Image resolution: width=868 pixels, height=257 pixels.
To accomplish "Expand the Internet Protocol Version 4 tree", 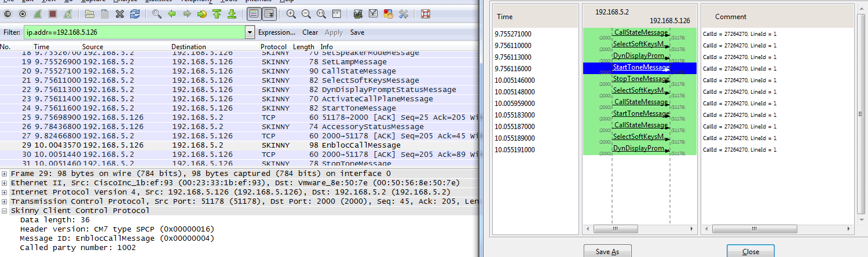I will click(5, 192).
